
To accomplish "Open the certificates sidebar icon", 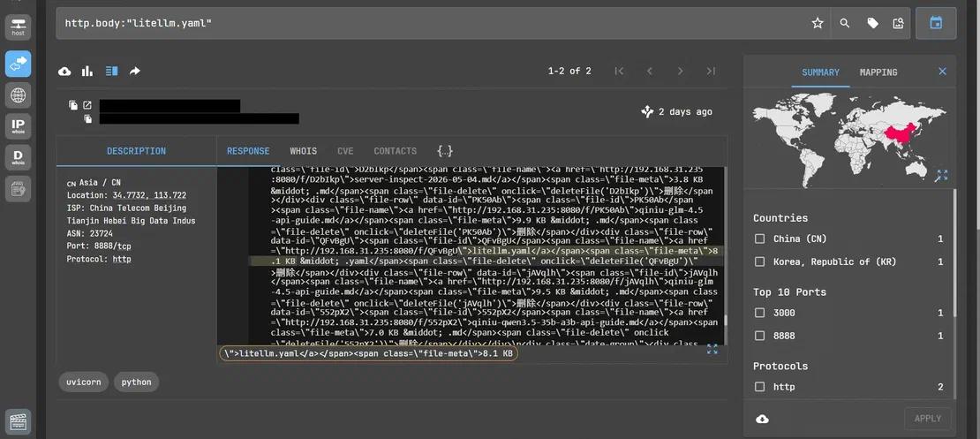I will coord(19,188).
